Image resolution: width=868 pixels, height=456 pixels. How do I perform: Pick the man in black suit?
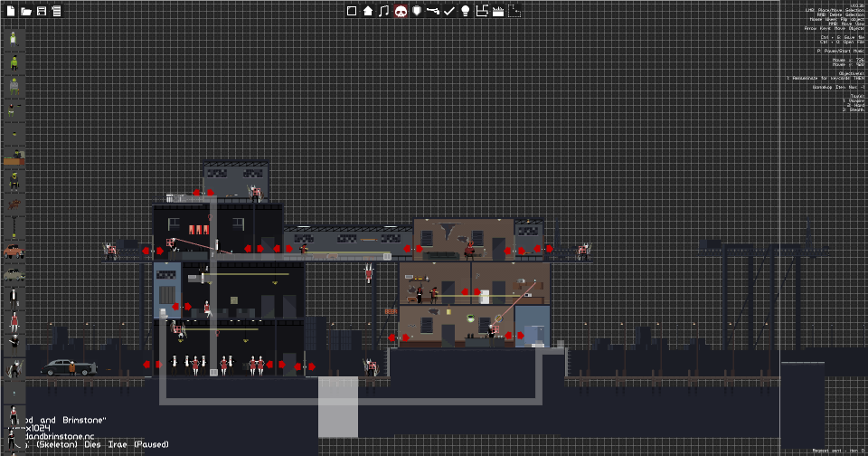pyautogui.click(x=14, y=299)
